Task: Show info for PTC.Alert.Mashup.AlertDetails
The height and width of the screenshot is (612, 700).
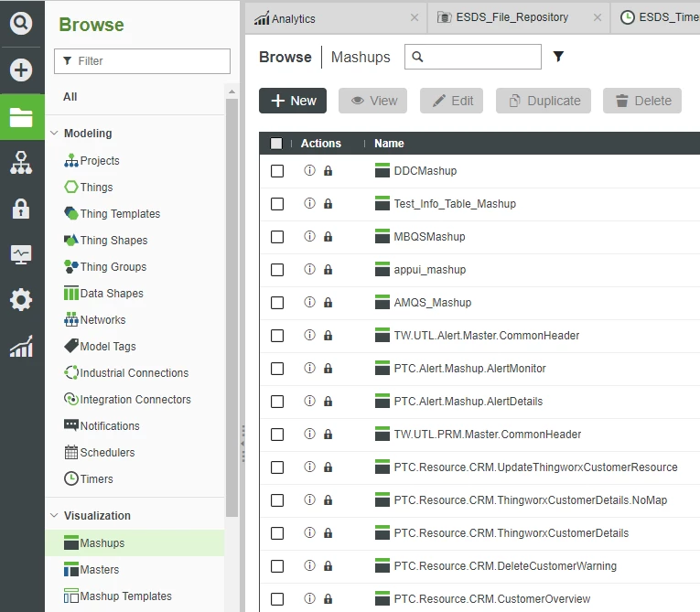Action: click(x=309, y=401)
